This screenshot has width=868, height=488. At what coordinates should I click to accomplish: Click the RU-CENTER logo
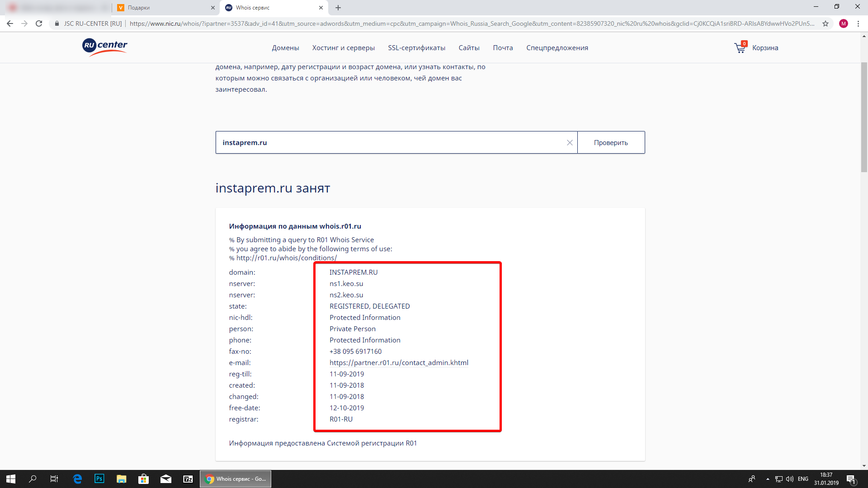pyautogui.click(x=105, y=47)
